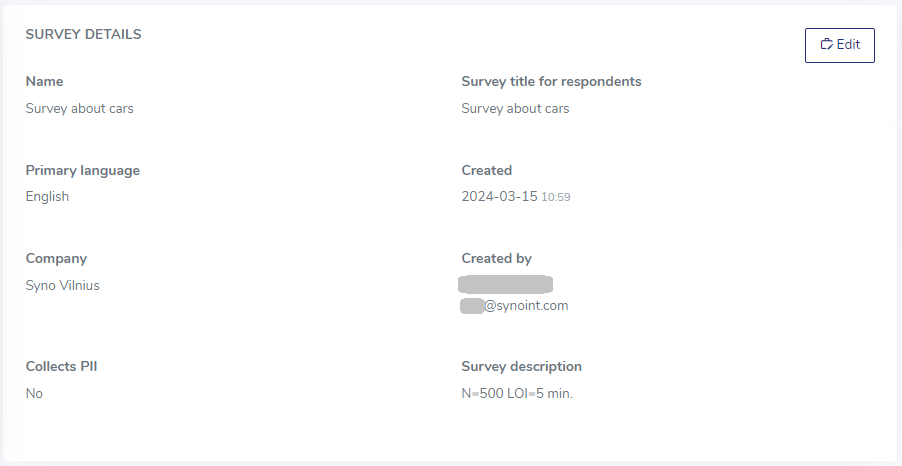Click the respondent title value "Survey about cars"
902x466 pixels.
pos(515,109)
